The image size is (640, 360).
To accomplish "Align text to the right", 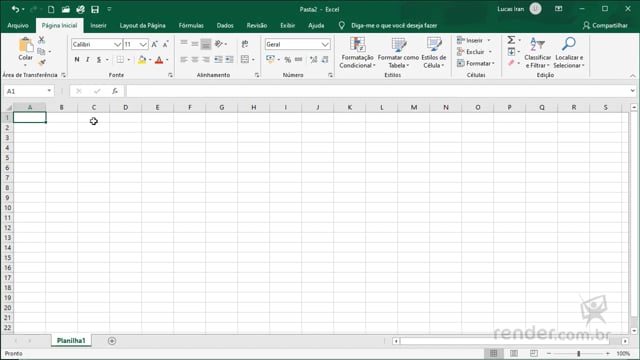I will [x=206, y=60].
